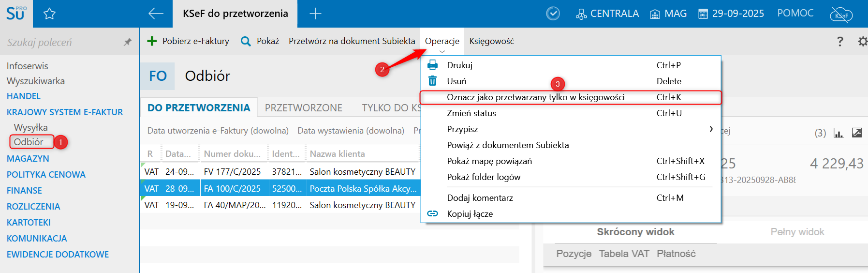Switch to the PRZETWORZONE tab
The width and height of the screenshot is (868, 273).
[303, 108]
